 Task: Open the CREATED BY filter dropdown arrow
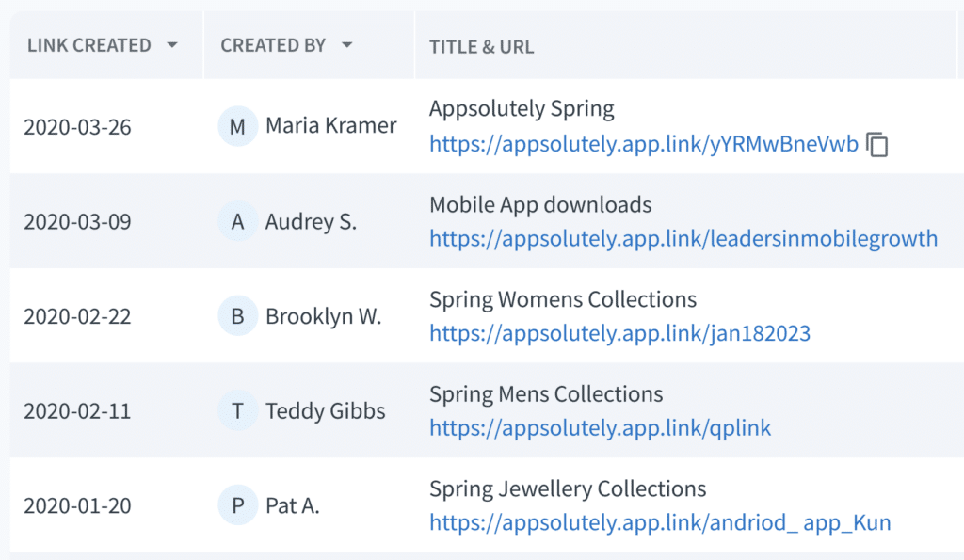347,44
